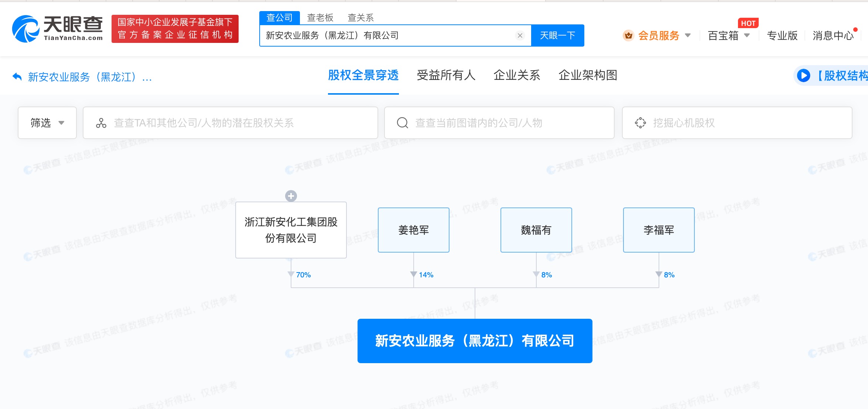Expand the 百宝箱 dropdown
This screenshot has width=868, height=409.
tap(729, 36)
